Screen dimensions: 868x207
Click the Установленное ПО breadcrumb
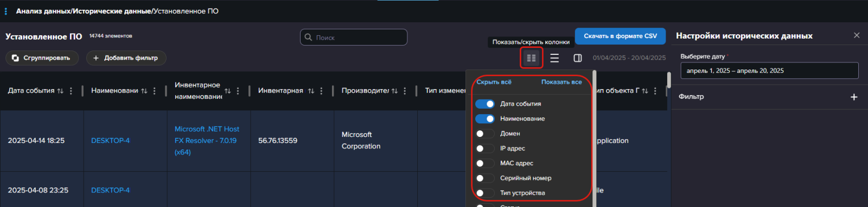point(186,11)
